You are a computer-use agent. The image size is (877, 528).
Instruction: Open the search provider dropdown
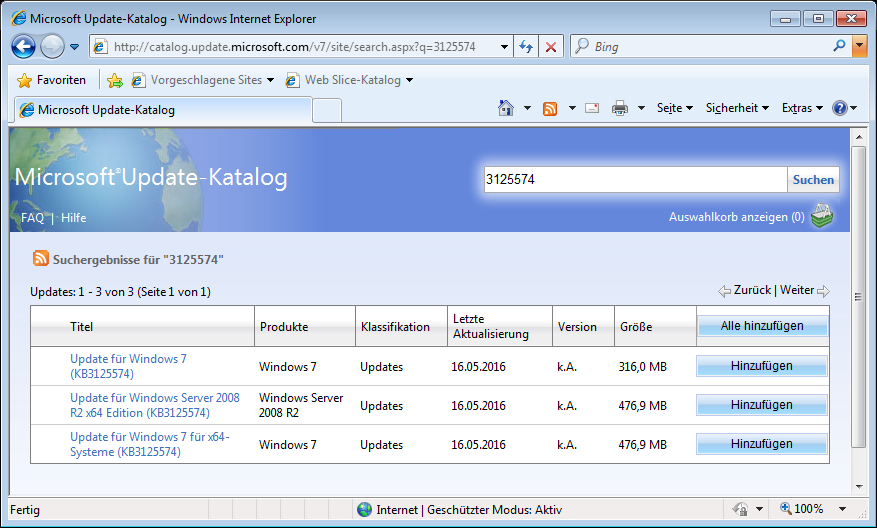(860, 46)
